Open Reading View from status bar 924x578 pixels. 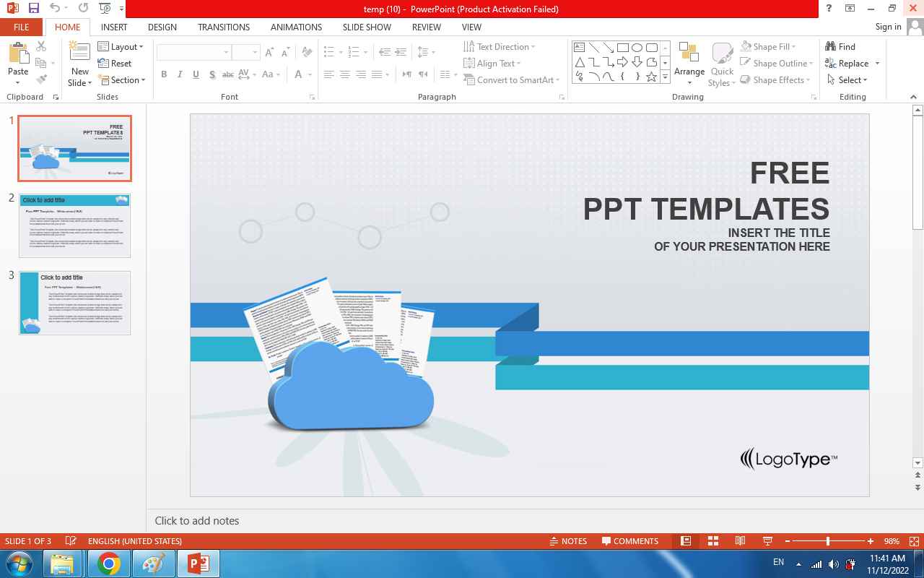coord(740,541)
